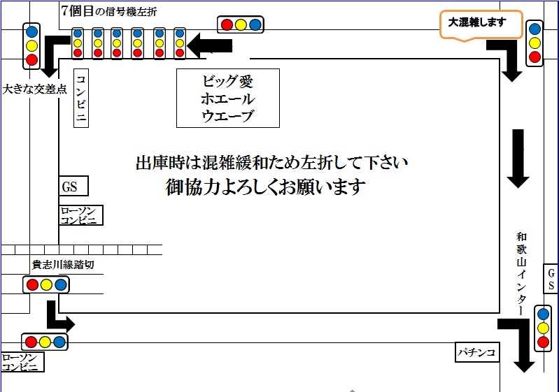
Task: Click the horizontal traffic light beside the 大混雑します road's left arrow
Action: pos(241,24)
